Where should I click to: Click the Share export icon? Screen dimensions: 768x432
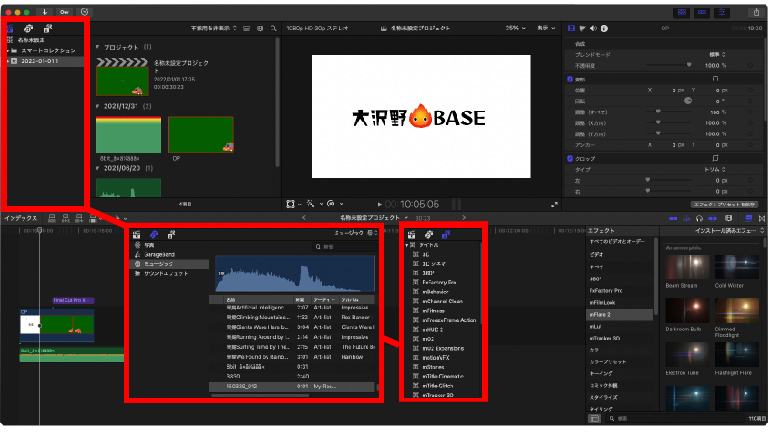[756, 12]
